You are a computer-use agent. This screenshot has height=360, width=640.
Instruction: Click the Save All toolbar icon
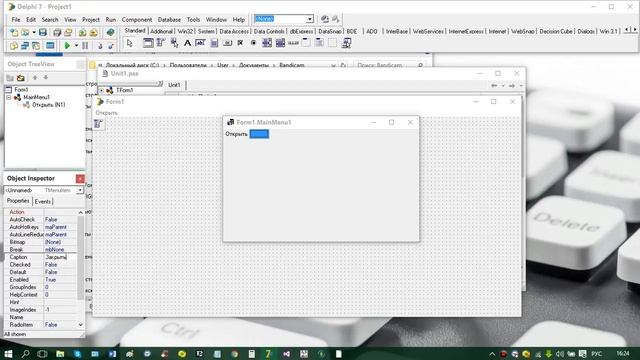(57, 32)
